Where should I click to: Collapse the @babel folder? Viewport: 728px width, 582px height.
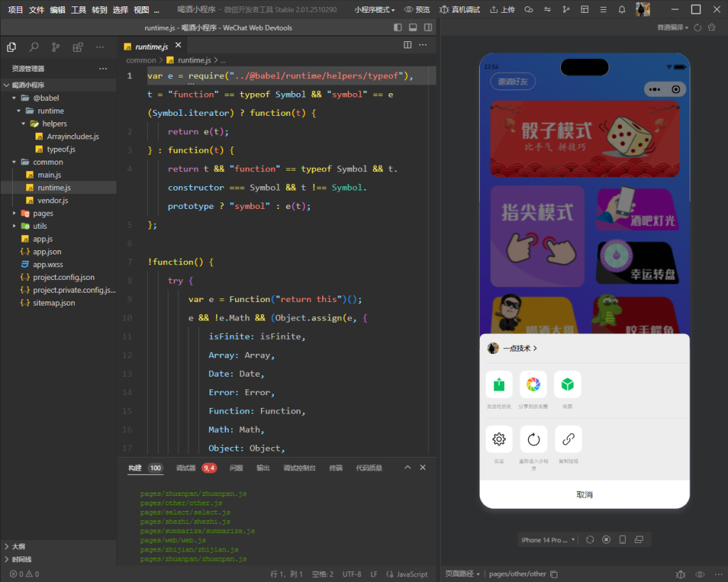click(x=14, y=98)
